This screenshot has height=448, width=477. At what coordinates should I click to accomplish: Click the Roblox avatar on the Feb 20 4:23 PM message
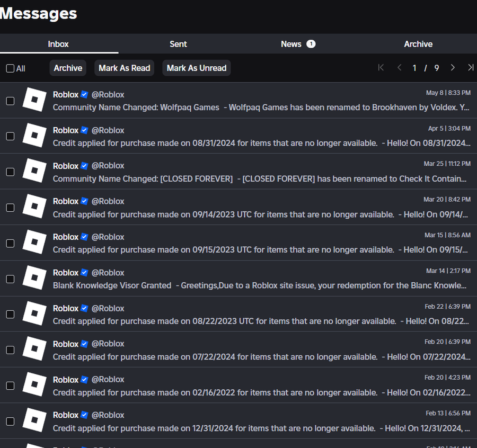point(34,384)
